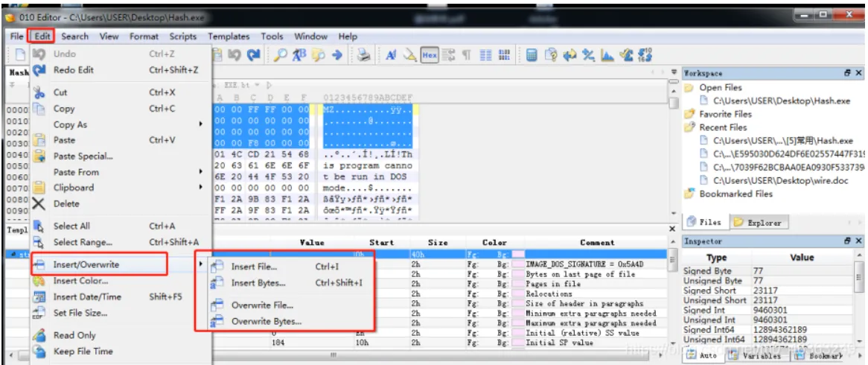Toggle the Hex edit mode button
Viewport: 868px width, 365px height.
pos(429,55)
